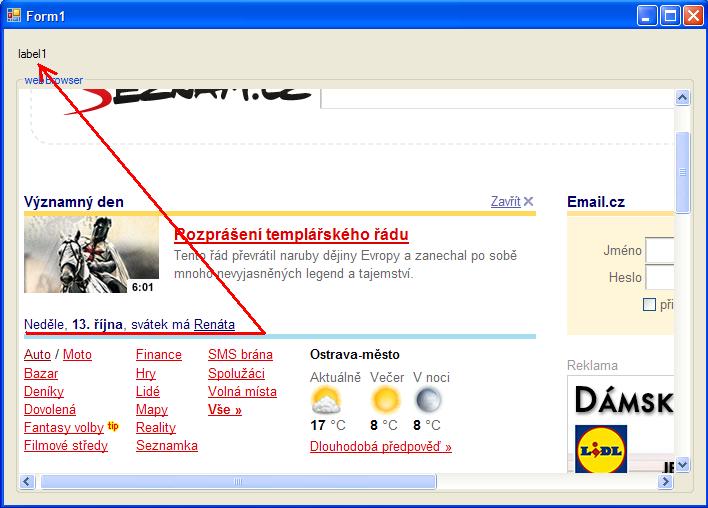
Task: Open the Bazar link
Action: pyautogui.click(x=41, y=373)
